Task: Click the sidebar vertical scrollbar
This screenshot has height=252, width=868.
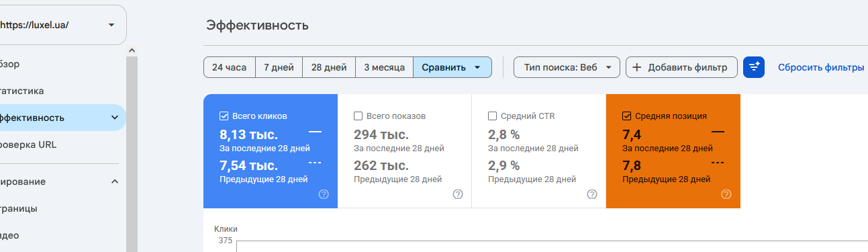Action: tap(132, 154)
